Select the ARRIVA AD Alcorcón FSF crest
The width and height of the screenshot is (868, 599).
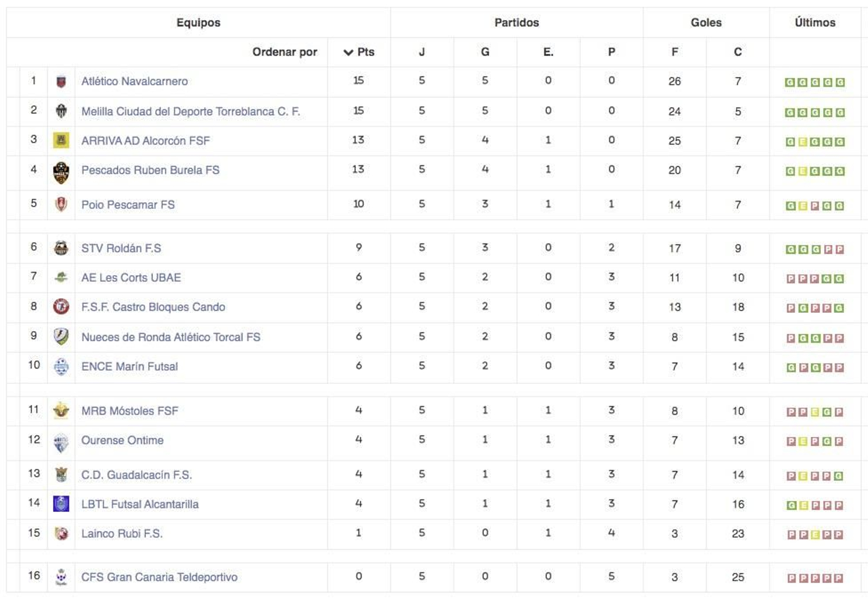(61, 140)
